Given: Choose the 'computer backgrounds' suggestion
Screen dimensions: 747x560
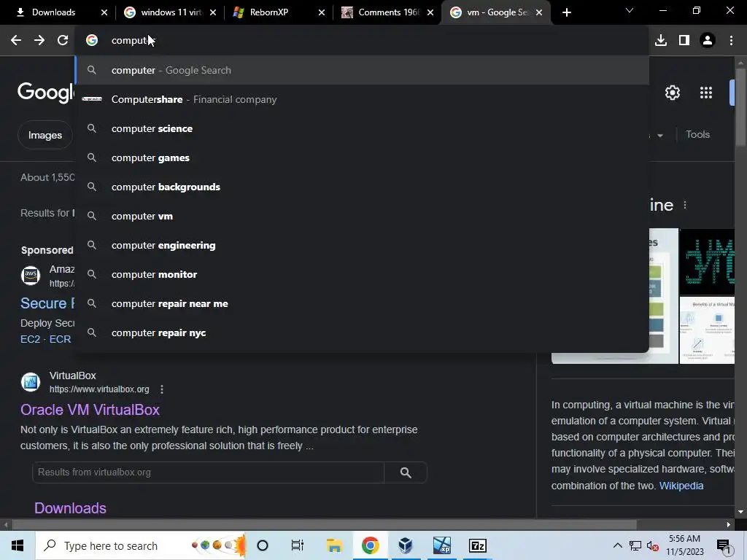Looking at the screenshot, I should point(362,187).
